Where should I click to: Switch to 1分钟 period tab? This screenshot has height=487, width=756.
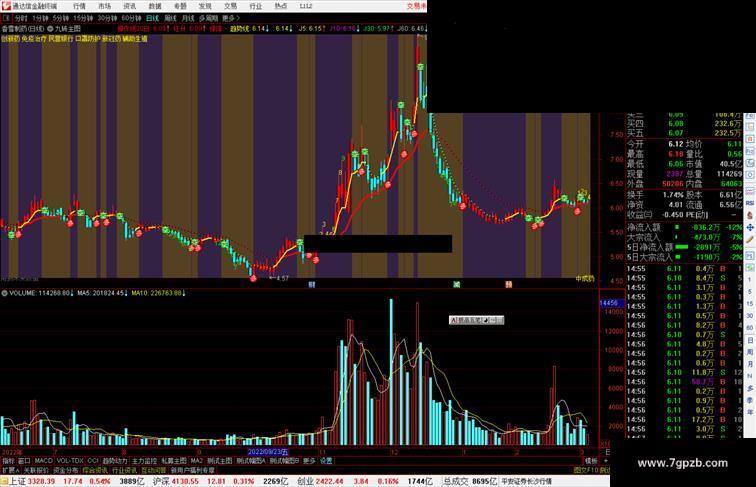(x=40, y=18)
